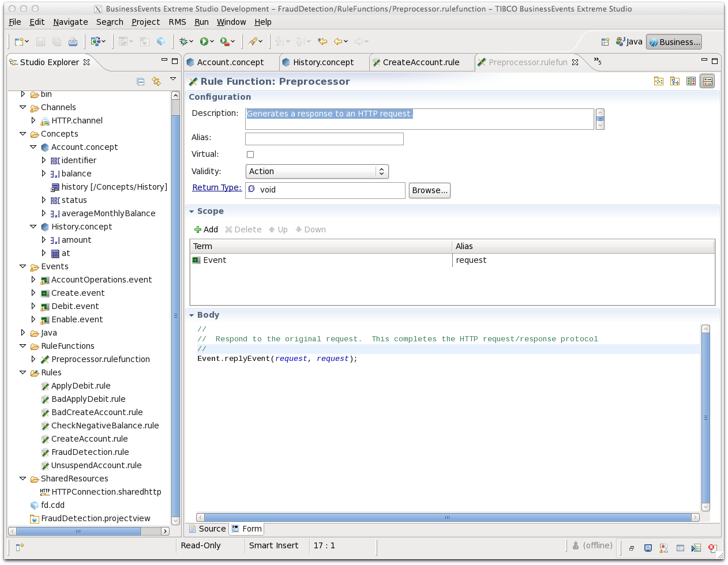The image size is (728, 565).
Task: Collapse the Rules folder
Action: [x=23, y=372]
